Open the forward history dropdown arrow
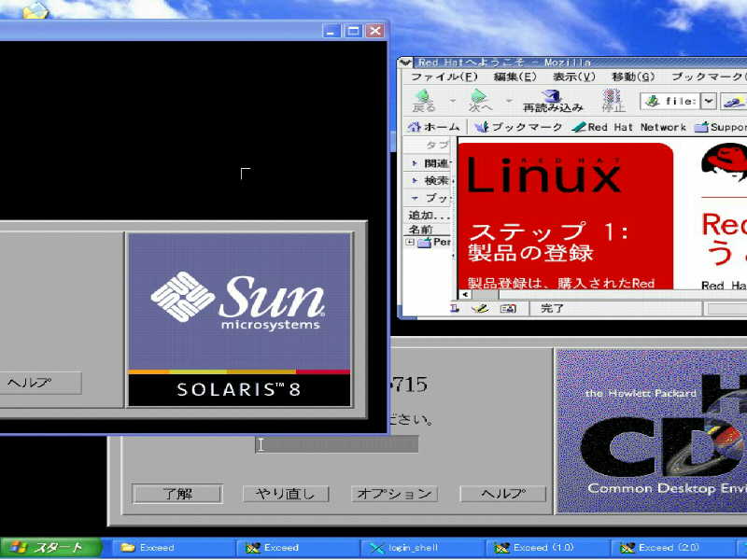Screen dimensions: 747x560 point(509,101)
